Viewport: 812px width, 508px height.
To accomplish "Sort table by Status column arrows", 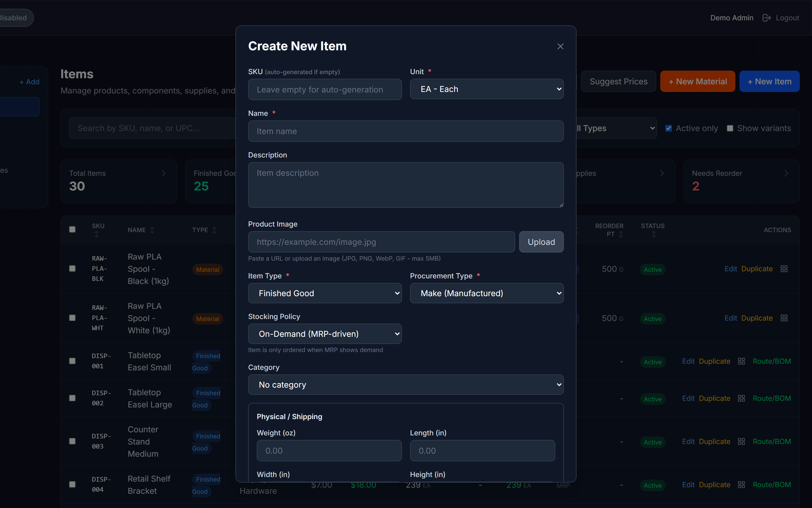I will [654, 234].
